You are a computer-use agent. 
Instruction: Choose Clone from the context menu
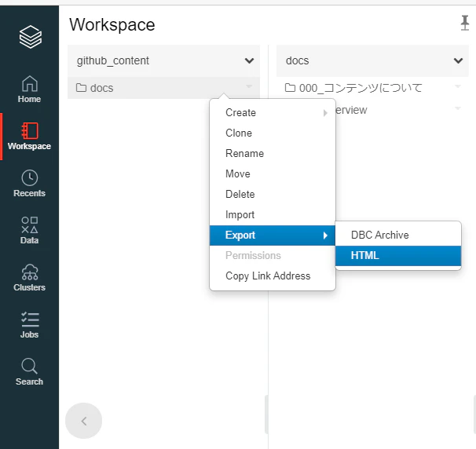pyautogui.click(x=273, y=133)
